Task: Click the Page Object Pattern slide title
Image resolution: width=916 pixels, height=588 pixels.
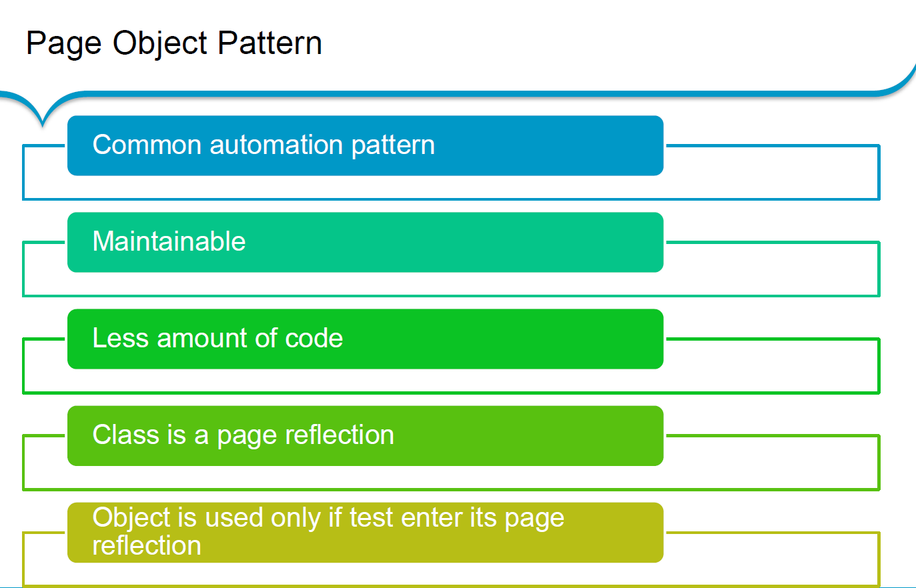Action: click(x=173, y=44)
